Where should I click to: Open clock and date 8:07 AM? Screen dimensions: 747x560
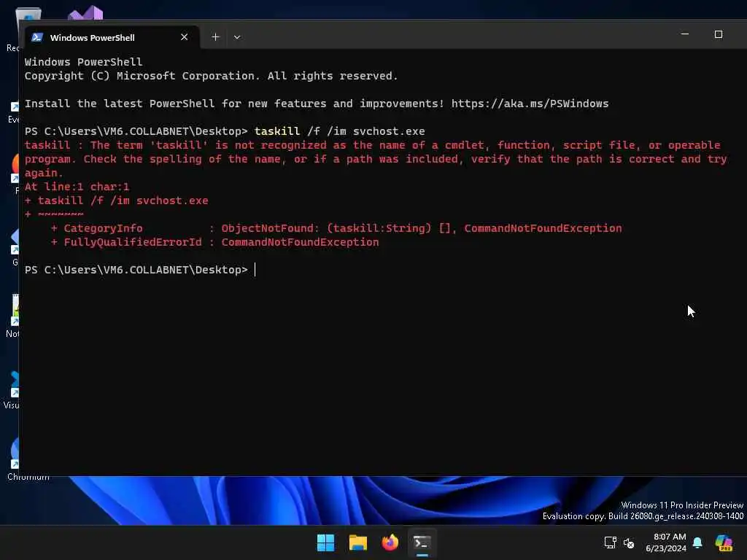pos(666,542)
